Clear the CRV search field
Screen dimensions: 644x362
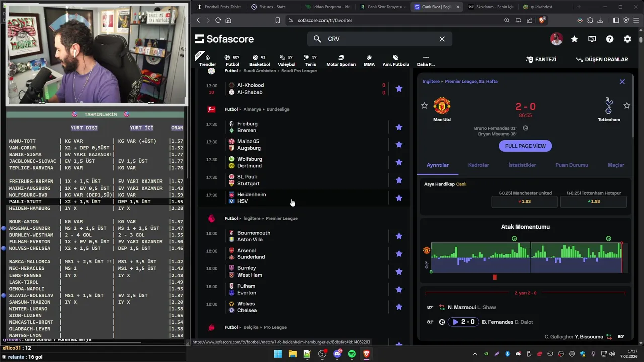click(x=442, y=39)
